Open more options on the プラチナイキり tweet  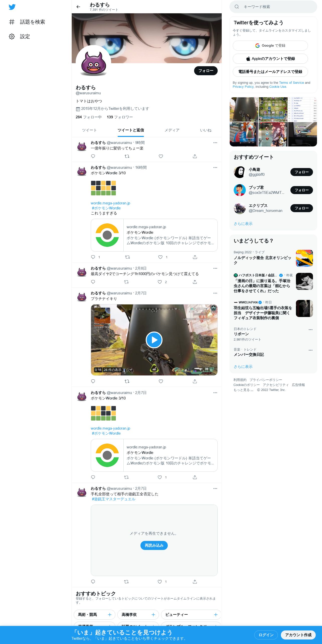pyautogui.click(x=215, y=293)
